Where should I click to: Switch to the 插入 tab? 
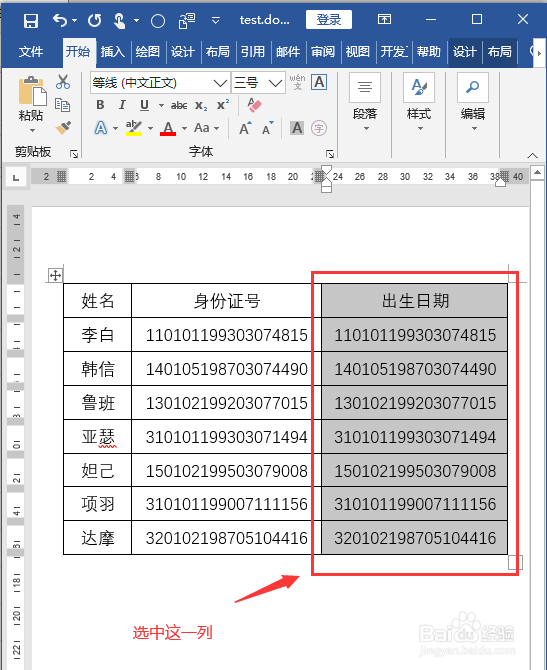pyautogui.click(x=113, y=52)
